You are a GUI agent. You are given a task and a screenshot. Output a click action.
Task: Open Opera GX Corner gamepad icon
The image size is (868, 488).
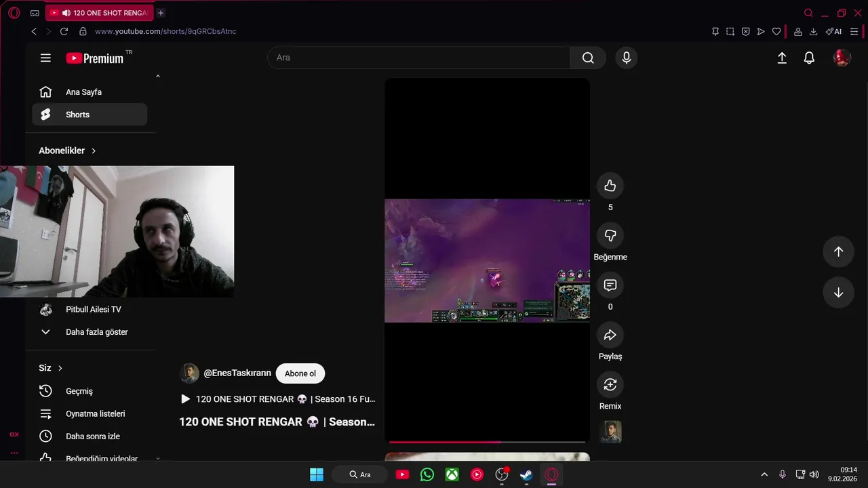coord(35,13)
